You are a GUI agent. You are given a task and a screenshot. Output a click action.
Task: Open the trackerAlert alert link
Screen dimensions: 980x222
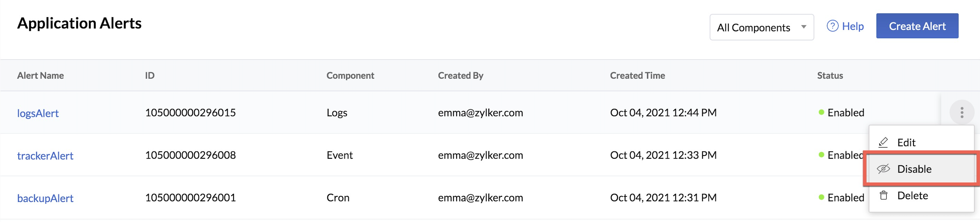[45, 156]
